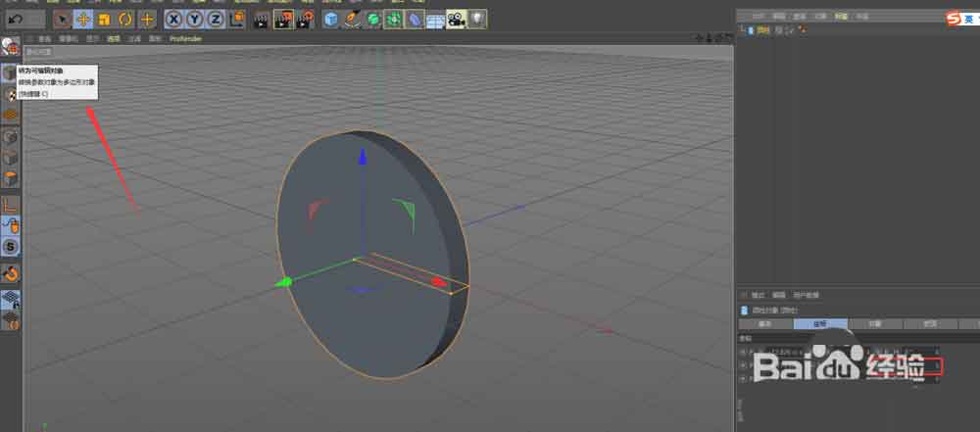Viewport: 980px width, 432px height.
Task: Activate the Scale tool
Action: point(105,20)
